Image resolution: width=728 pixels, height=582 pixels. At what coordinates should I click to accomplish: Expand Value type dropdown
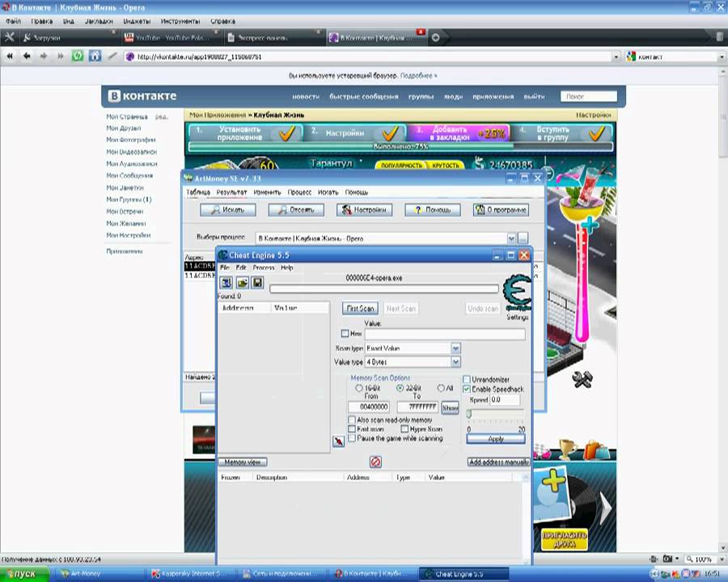[x=455, y=361]
